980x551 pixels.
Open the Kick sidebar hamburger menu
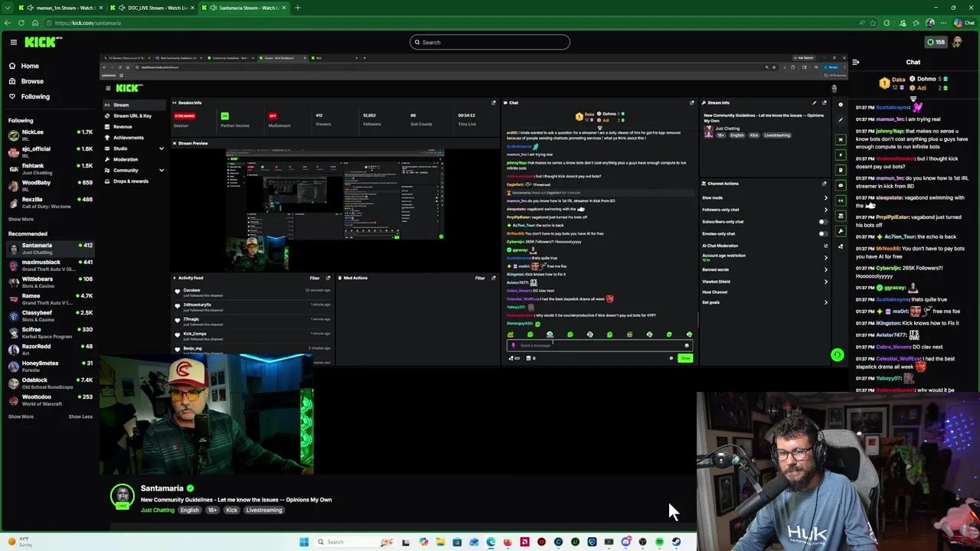pyautogui.click(x=13, y=42)
